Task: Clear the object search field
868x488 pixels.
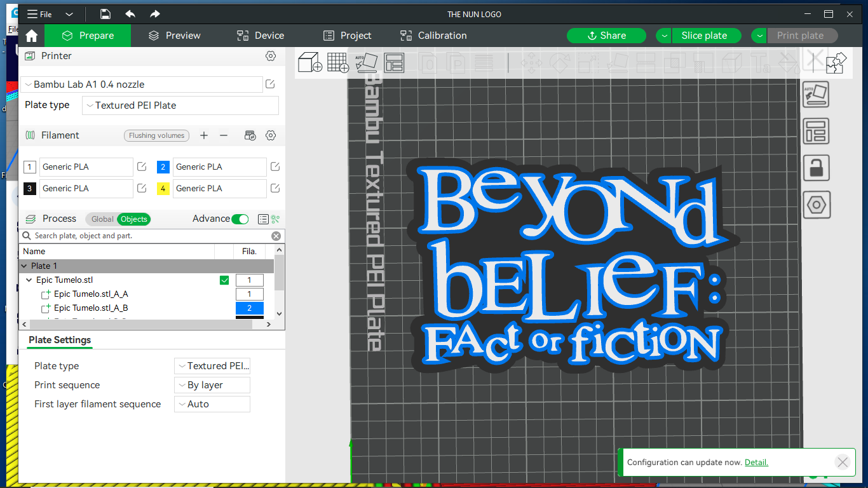Action: click(x=276, y=236)
